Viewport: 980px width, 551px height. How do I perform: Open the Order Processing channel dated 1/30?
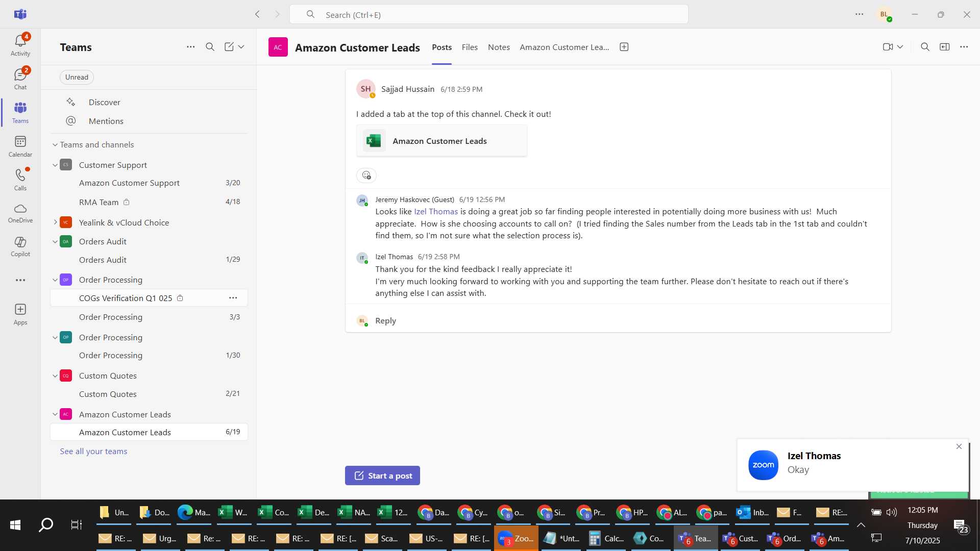149,355
